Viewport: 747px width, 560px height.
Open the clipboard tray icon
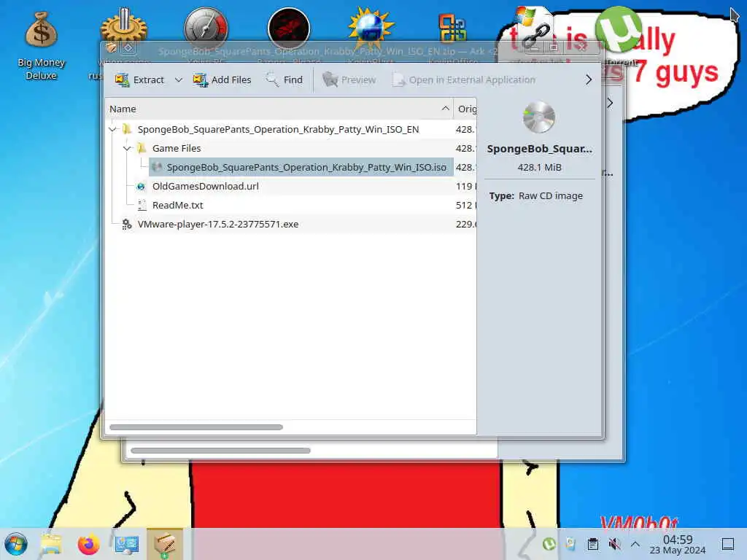pos(592,544)
